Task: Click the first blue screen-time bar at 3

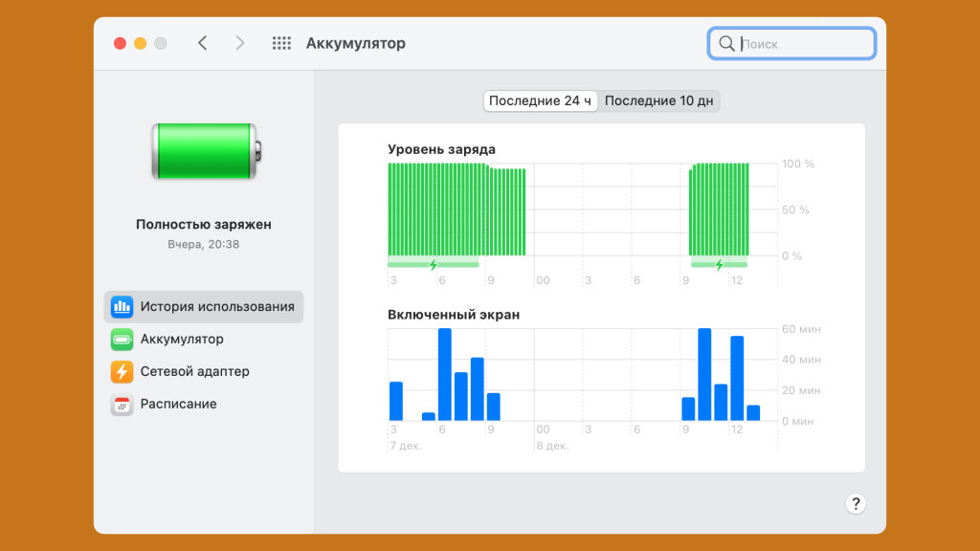Action: [396, 401]
